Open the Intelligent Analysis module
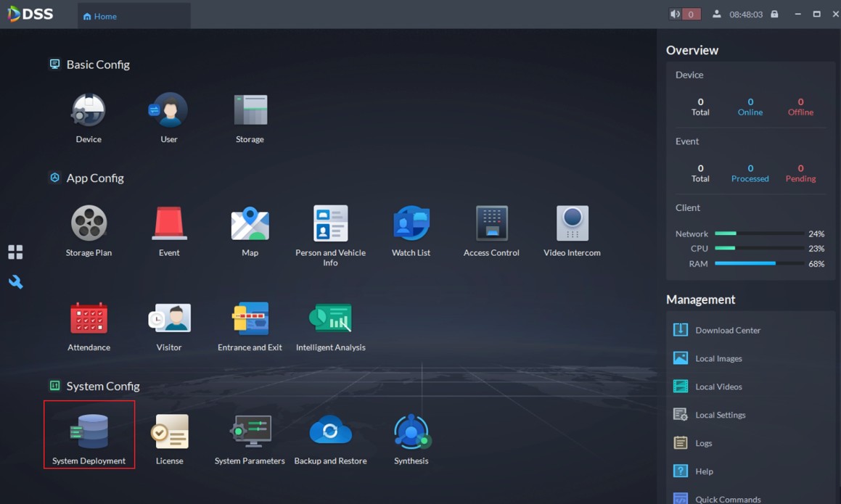 point(330,319)
